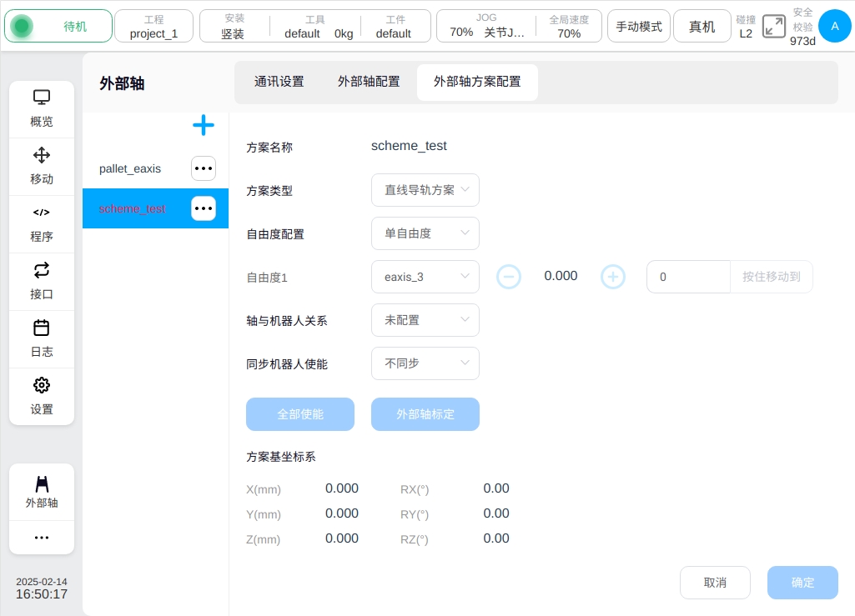The width and height of the screenshot is (855, 616).
Task: Open the 安装 竖装 installation setting
Action: (234, 26)
